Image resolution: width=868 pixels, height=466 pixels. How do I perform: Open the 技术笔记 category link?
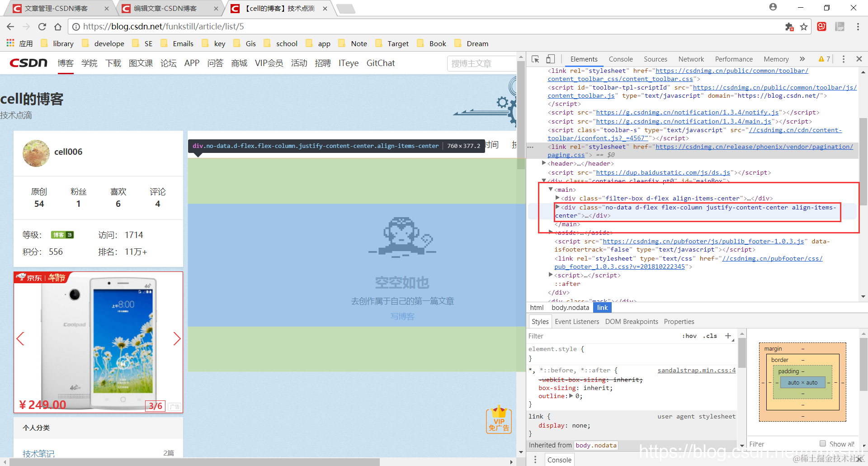(38, 453)
